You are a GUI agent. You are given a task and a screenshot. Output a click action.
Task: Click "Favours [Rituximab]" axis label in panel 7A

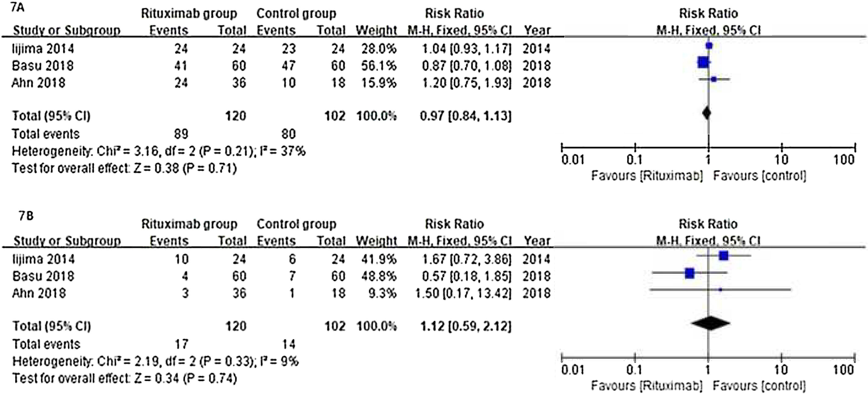pos(647,176)
